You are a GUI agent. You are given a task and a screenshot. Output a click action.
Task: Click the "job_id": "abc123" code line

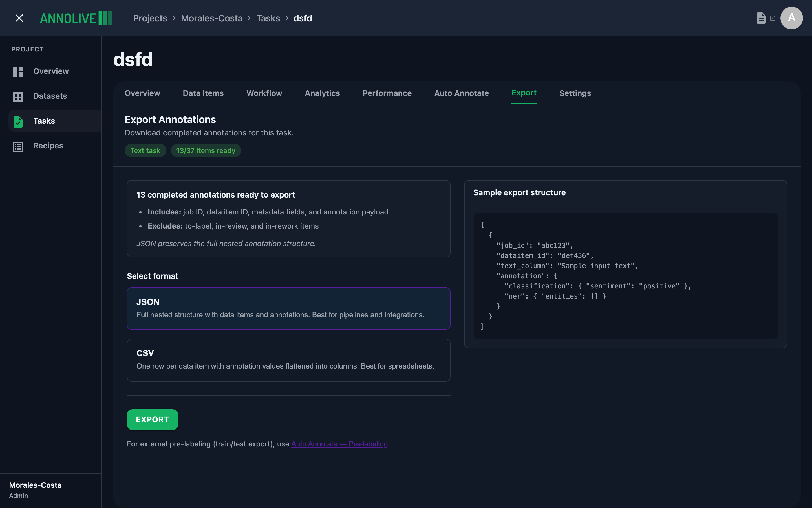tap(535, 246)
